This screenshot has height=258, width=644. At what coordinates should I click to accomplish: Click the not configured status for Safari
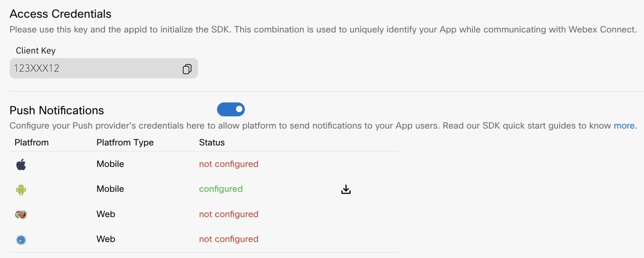tap(229, 239)
